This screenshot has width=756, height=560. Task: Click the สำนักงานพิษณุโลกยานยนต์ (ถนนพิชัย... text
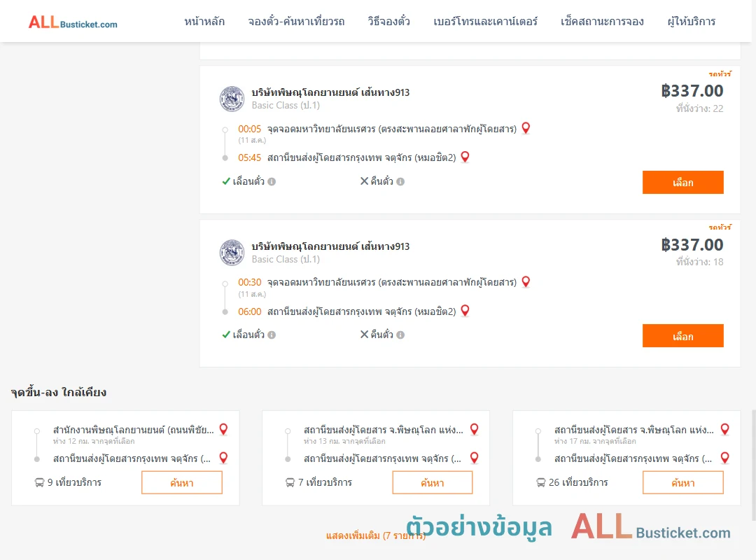click(134, 430)
